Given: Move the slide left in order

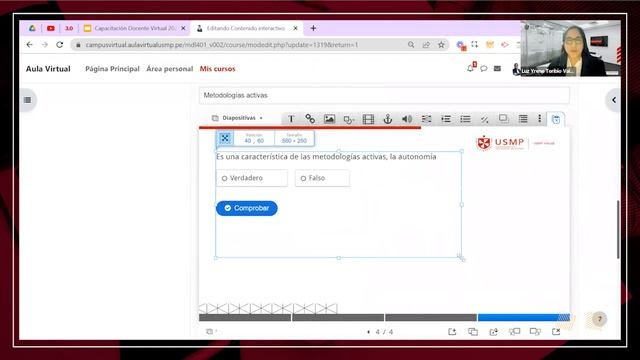Looking at the screenshot, I should [x=514, y=332].
